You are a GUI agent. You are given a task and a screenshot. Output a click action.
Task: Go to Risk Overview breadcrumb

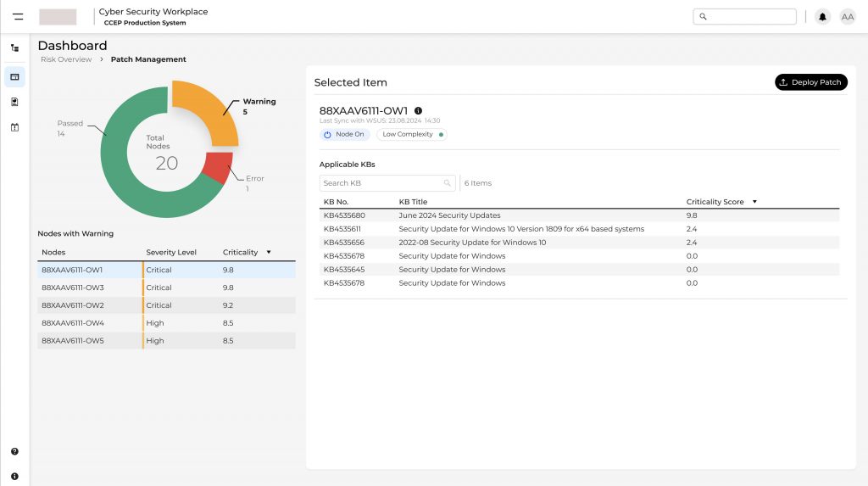[x=66, y=59]
